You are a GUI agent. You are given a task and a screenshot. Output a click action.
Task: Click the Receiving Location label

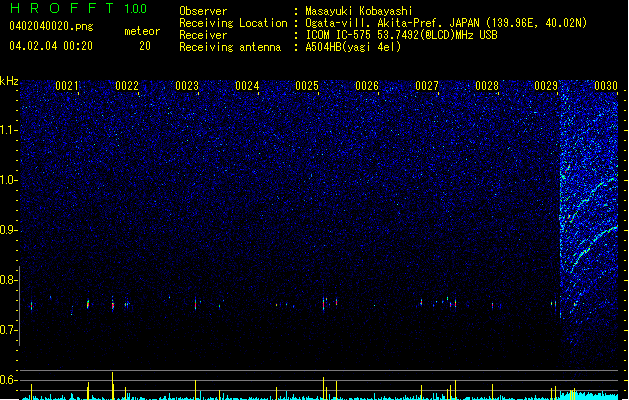(x=233, y=23)
